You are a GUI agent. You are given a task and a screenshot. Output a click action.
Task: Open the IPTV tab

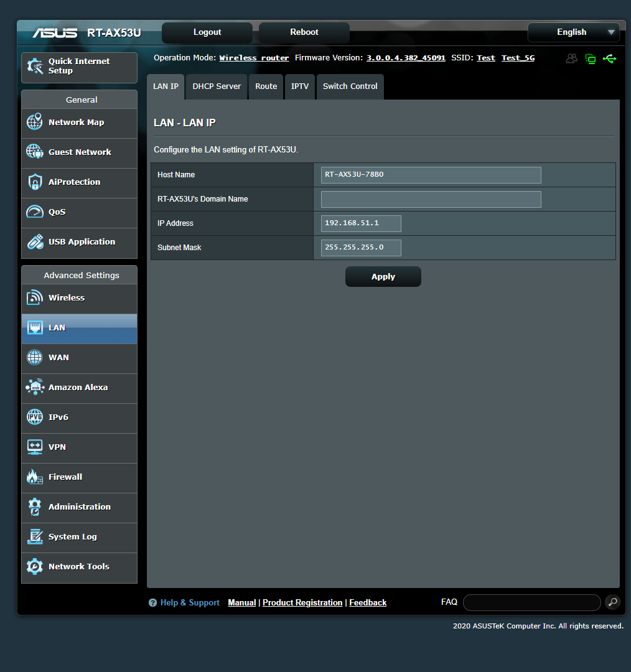pos(300,86)
